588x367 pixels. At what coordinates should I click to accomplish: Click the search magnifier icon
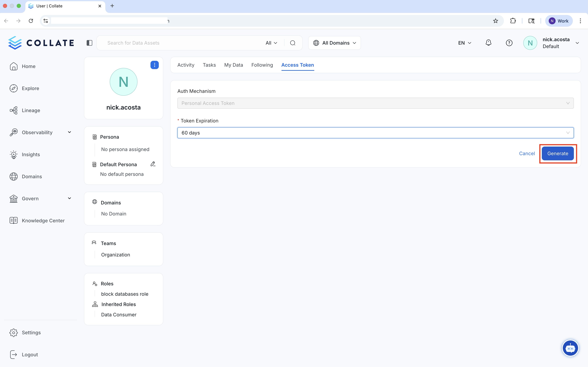click(293, 43)
